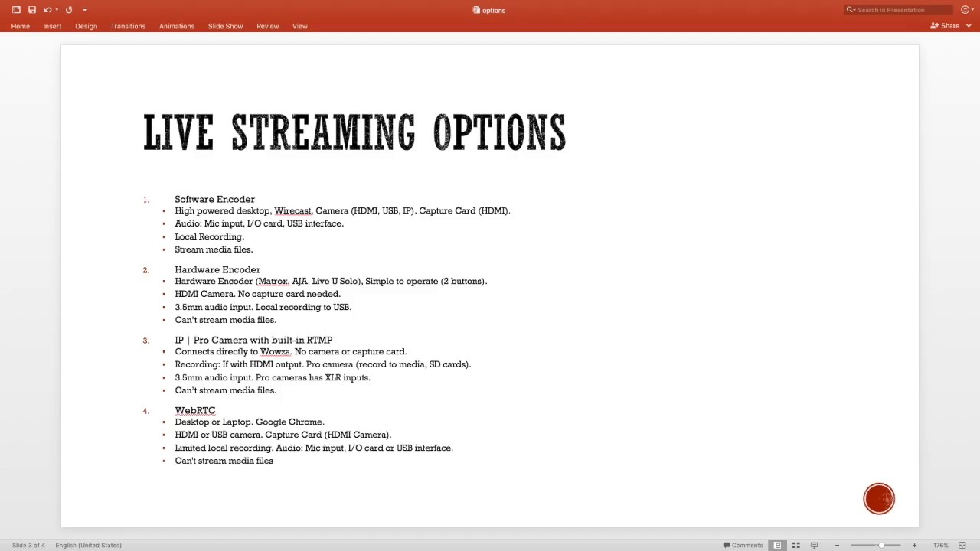Open the View tab
The width and height of the screenshot is (980, 551).
299,26
